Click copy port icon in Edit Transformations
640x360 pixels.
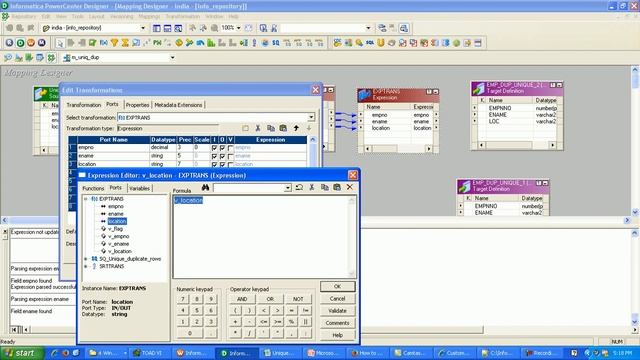click(271, 128)
